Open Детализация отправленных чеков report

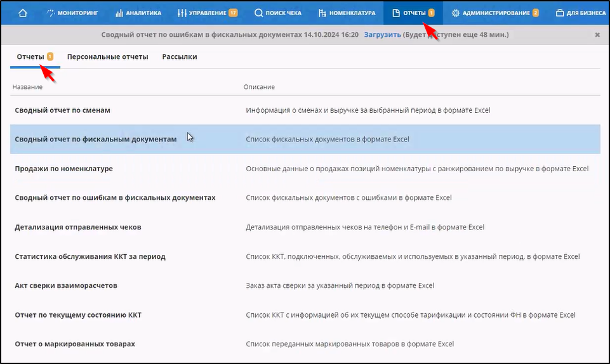pyautogui.click(x=77, y=227)
